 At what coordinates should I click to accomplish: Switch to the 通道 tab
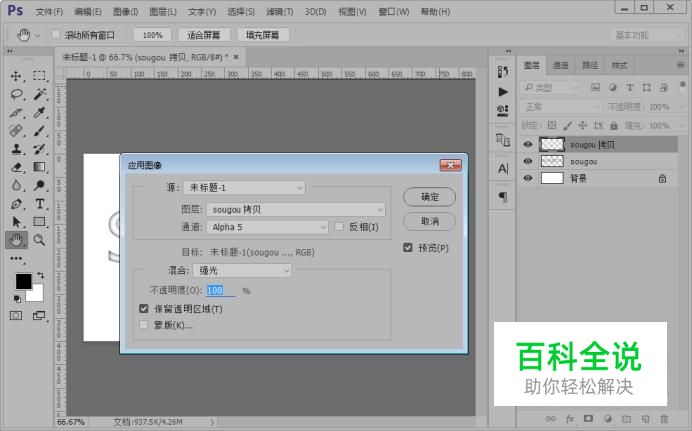560,66
